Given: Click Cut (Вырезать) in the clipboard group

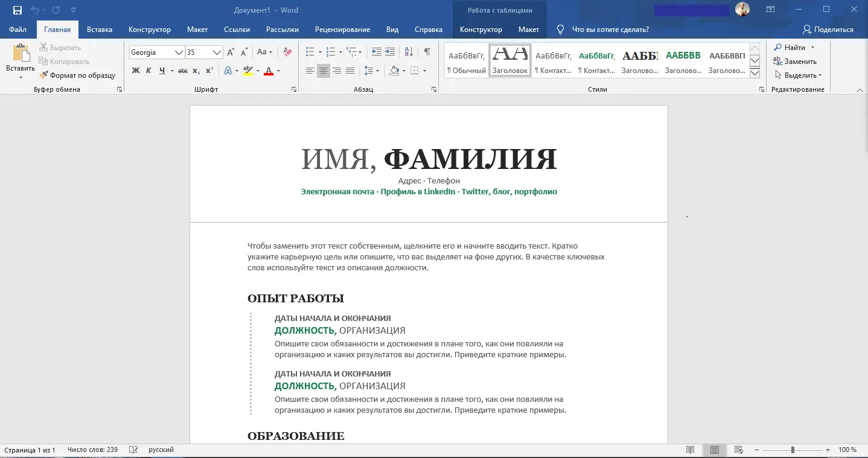Looking at the screenshot, I should pos(60,48).
